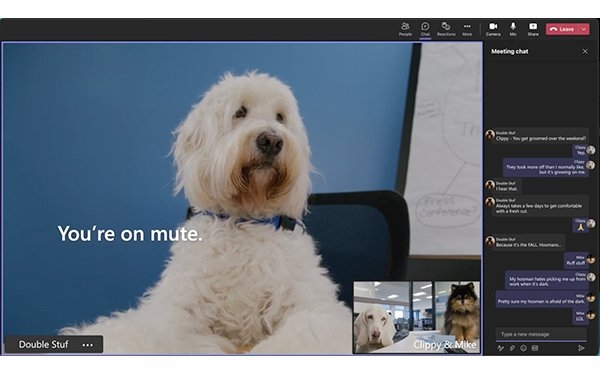Image resolution: width=600 pixels, height=375 pixels.
Task: Start sharing with the Share icon
Action: 533,29
